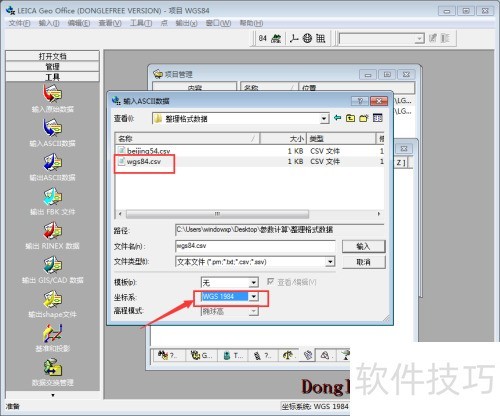Launch the 输出shape文件 export icon
This screenshot has height=416, width=500.
[x=52, y=299]
